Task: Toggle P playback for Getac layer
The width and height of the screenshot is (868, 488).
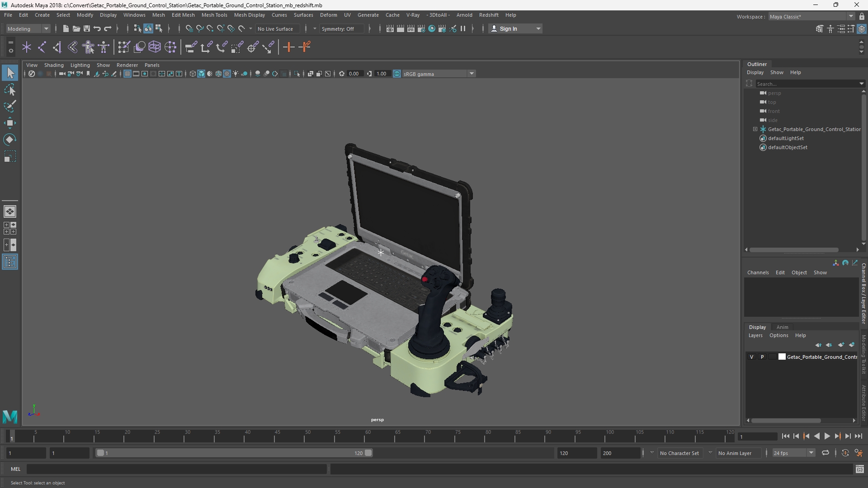Action: coord(762,357)
